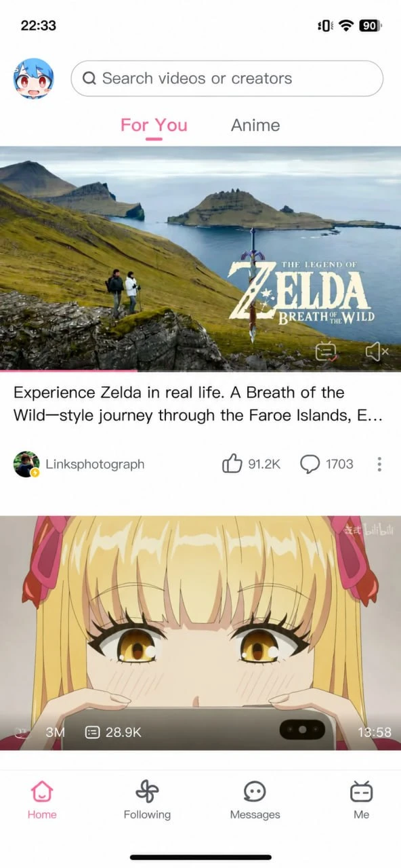Like the Zelda video with thumbs-up

click(x=232, y=464)
